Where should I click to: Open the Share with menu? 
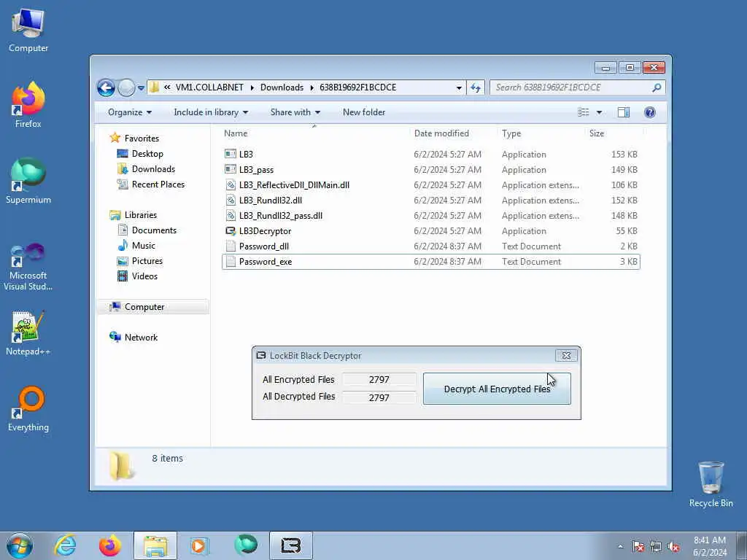295,112
